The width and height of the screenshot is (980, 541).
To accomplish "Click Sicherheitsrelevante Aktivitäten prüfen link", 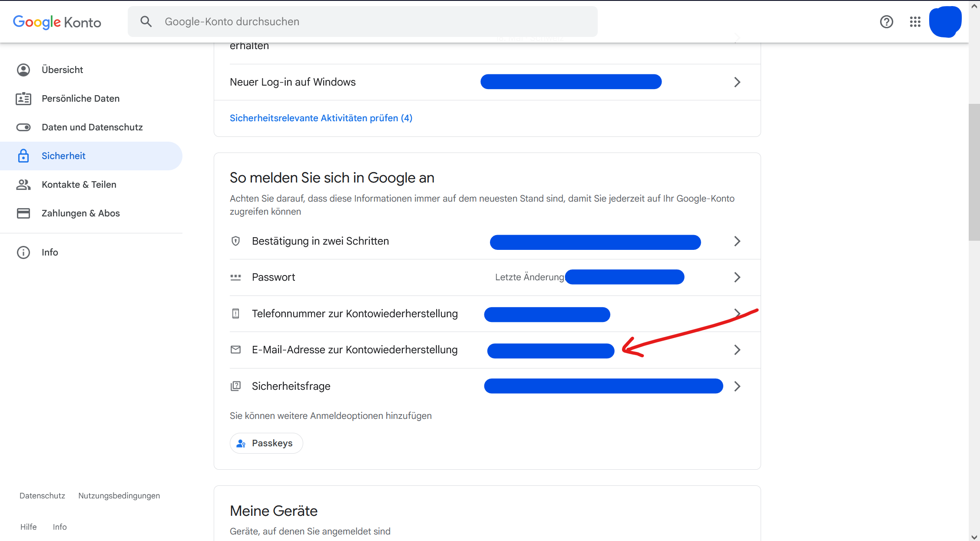I will point(321,118).
